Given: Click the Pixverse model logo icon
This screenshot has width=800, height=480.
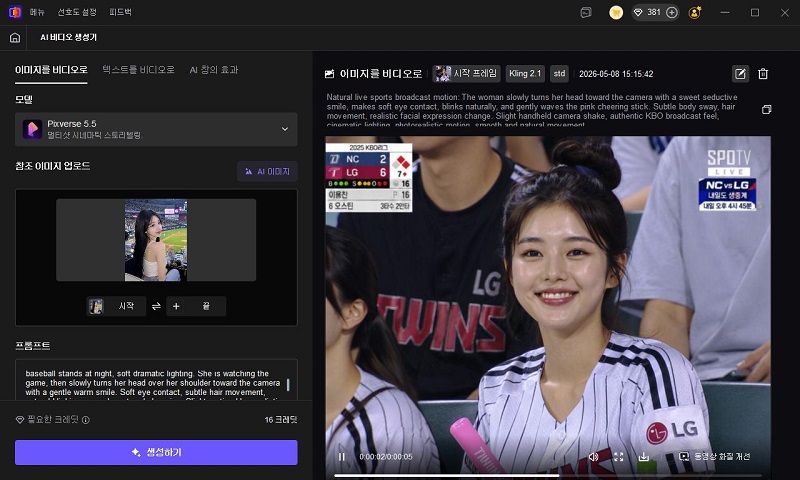Looking at the screenshot, I should (32, 129).
